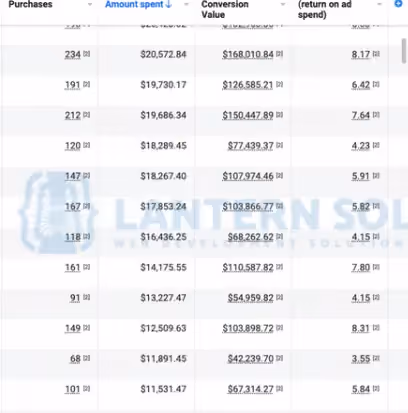Click footnote icon next to 7.64 ROAS

[376, 115]
